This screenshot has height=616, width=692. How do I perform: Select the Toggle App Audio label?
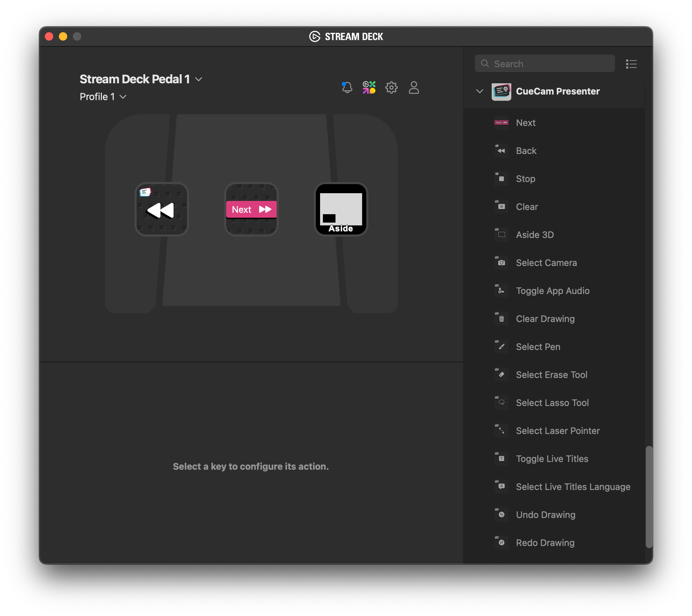(x=553, y=291)
